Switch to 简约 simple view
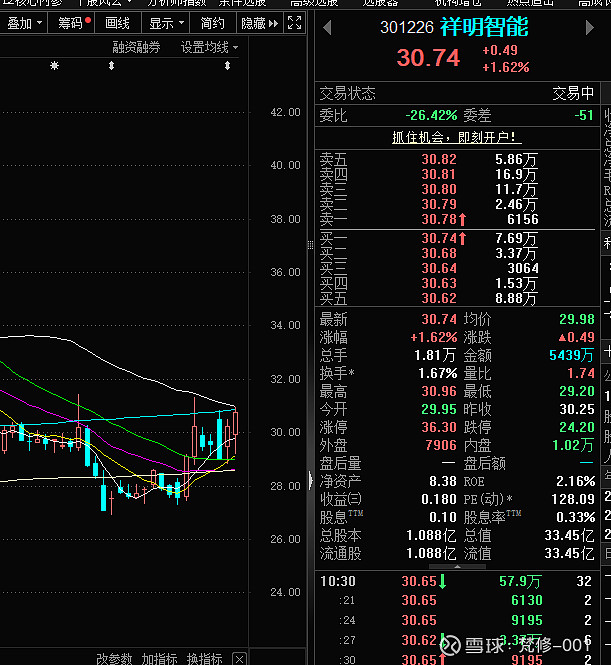This screenshot has height=665, width=611. click(x=212, y=23)
